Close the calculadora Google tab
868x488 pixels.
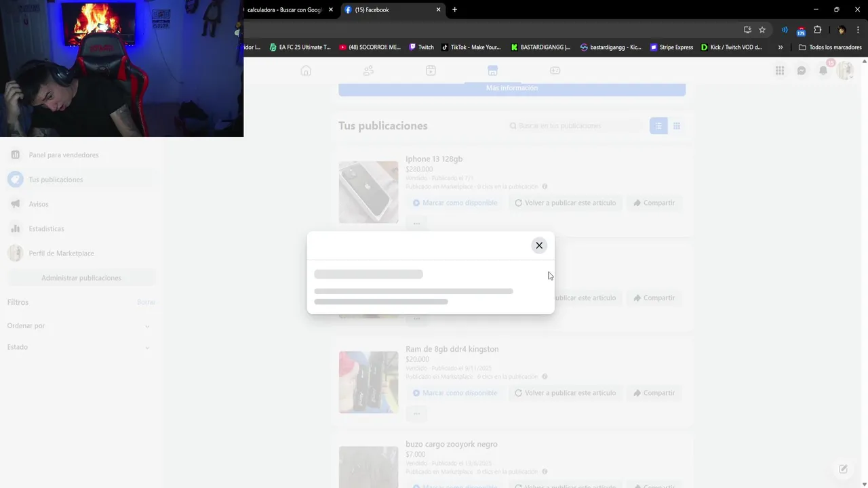tap(331, 9)
